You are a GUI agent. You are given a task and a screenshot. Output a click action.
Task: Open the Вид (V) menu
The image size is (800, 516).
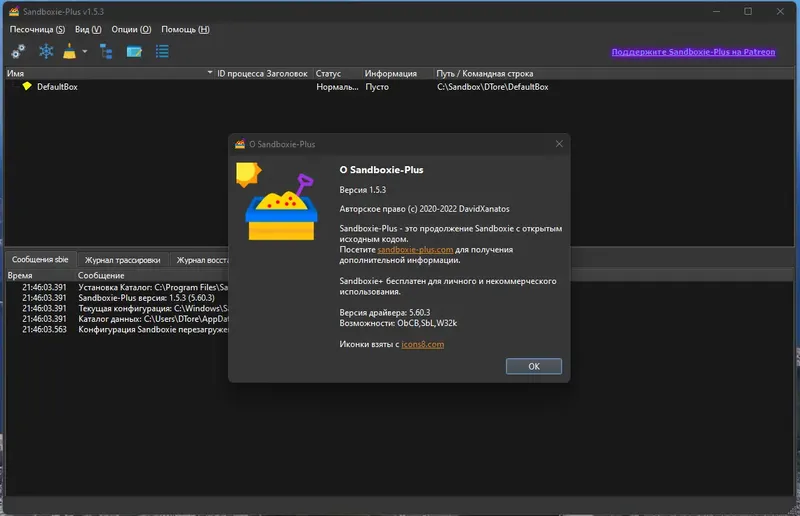(88, 30)
